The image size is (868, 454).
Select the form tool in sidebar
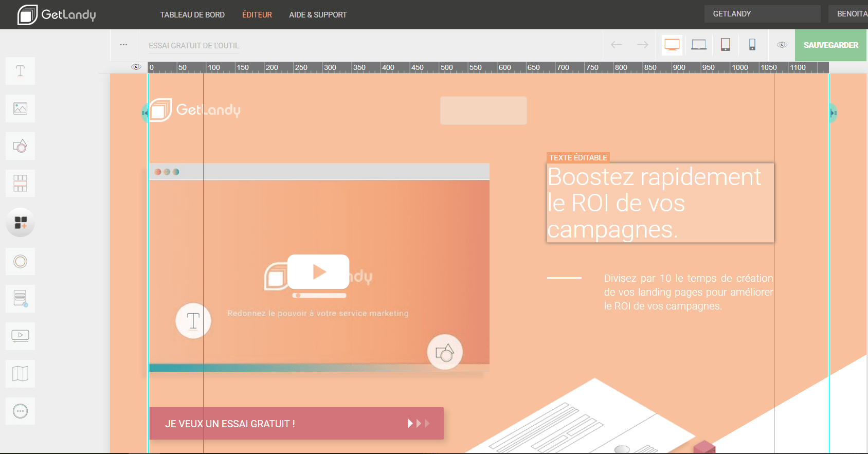(20, 298)
